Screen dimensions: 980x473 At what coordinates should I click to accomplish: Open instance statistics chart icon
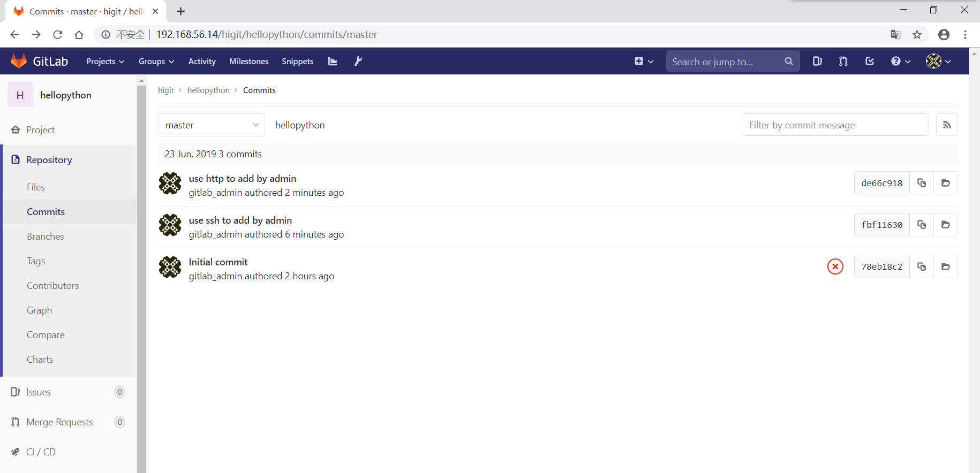pos(333,62)
